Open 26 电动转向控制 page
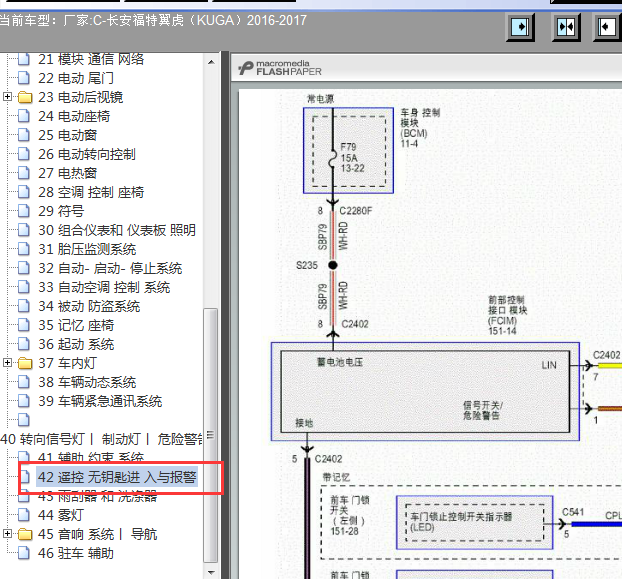This screenshot has height=579, width=622. click(87, 154)
